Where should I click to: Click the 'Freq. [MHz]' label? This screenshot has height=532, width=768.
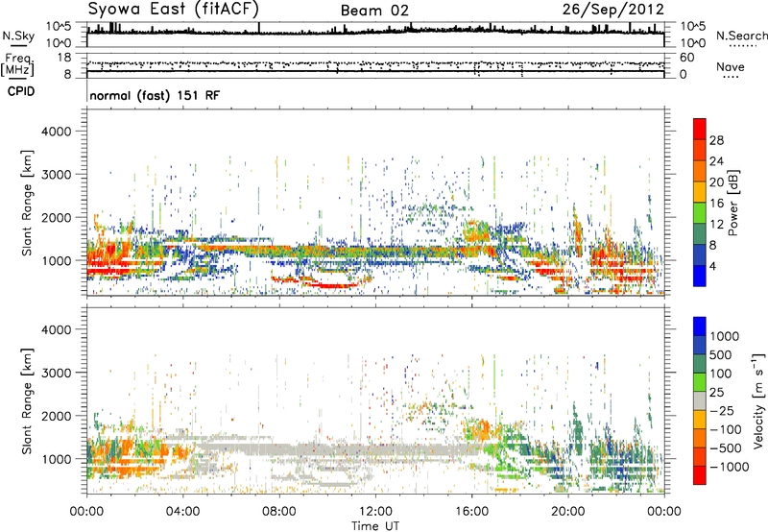coord(17,64)
